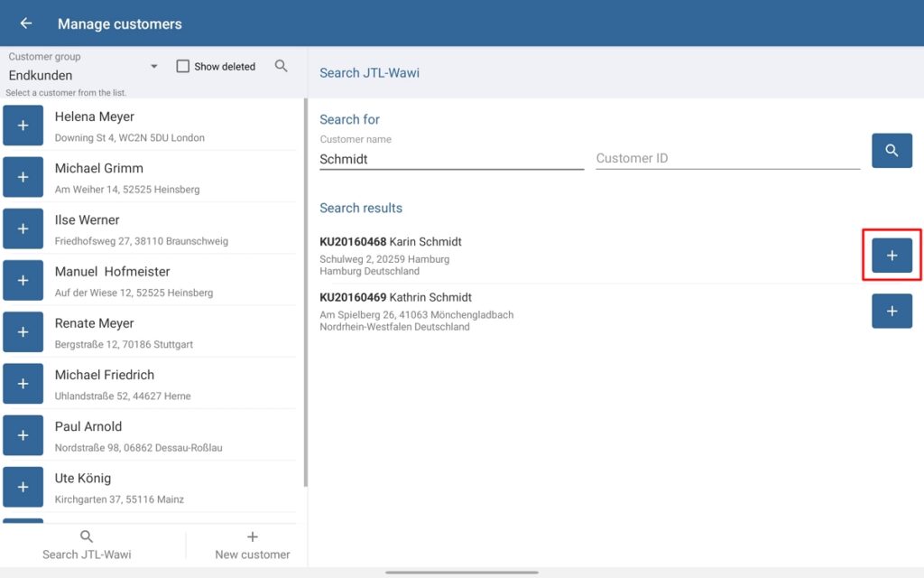Click plus icon beside Michael Grimm
Screen dimensions: 924x578
point(23,177)
